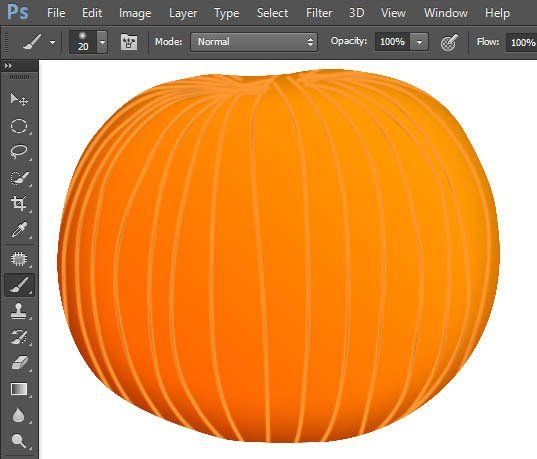Open the Window menu

click(446, 13)
